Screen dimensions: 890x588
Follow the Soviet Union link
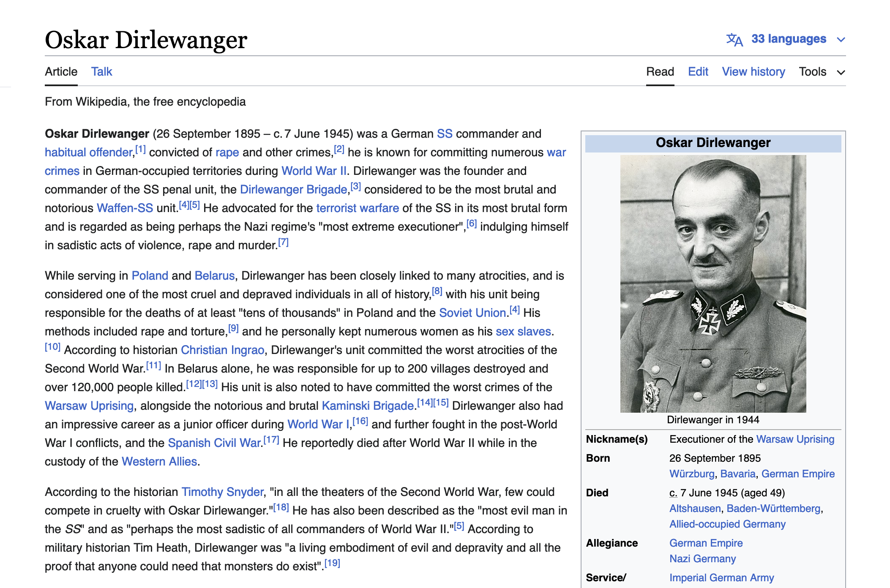coord(472,313)
